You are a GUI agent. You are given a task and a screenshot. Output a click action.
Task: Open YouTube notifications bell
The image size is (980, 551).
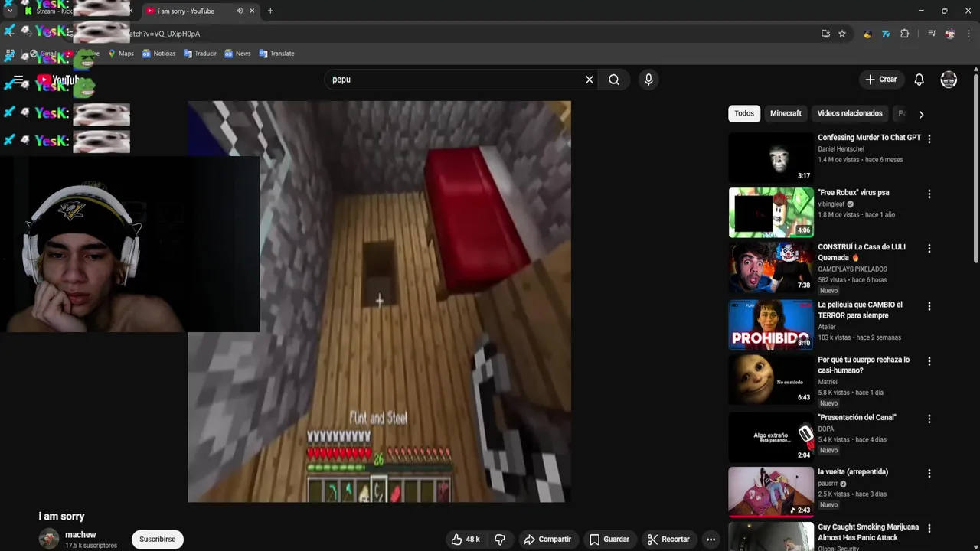[920, 80]
